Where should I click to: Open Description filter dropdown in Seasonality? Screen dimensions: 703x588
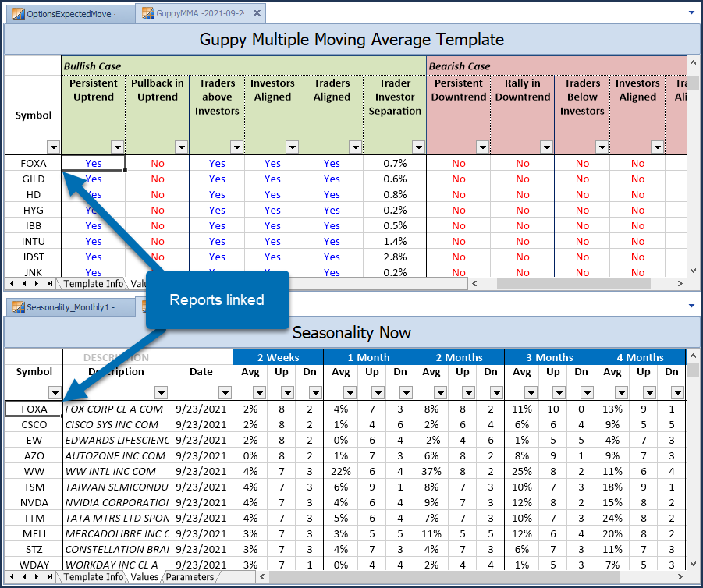[x=161, y=392]
